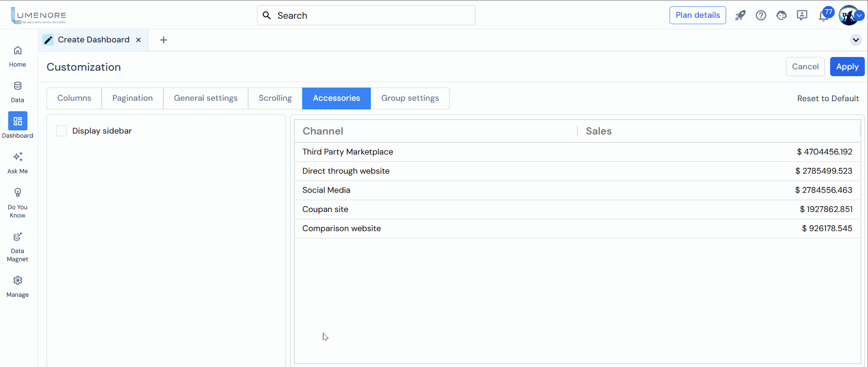Viewport: 868px width, 367px height.
Task: Add a new tab with plus icon
Action: [163, 40]
